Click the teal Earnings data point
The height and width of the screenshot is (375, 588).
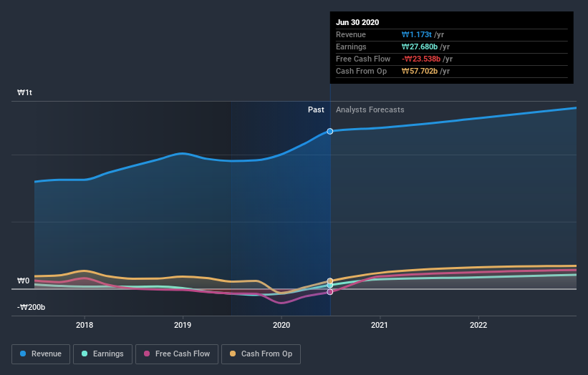coord(330,286)
